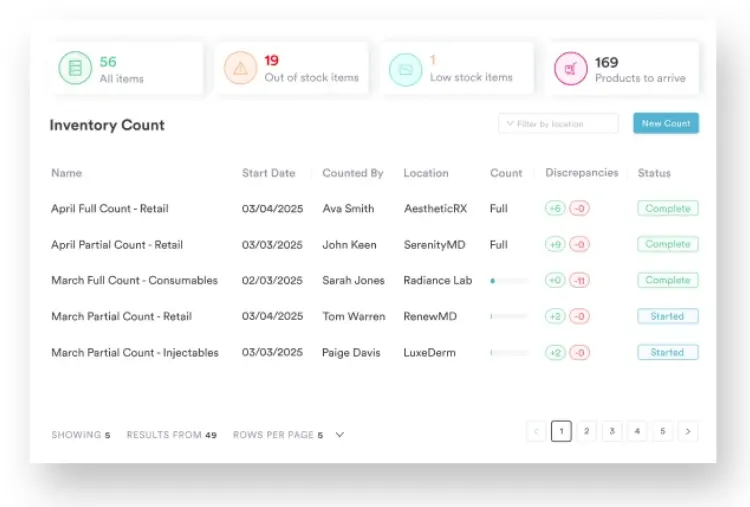This screenshot has width=750, height=507.
Task: Sort by the Discrepancies column header
Action: pos(582,173)
